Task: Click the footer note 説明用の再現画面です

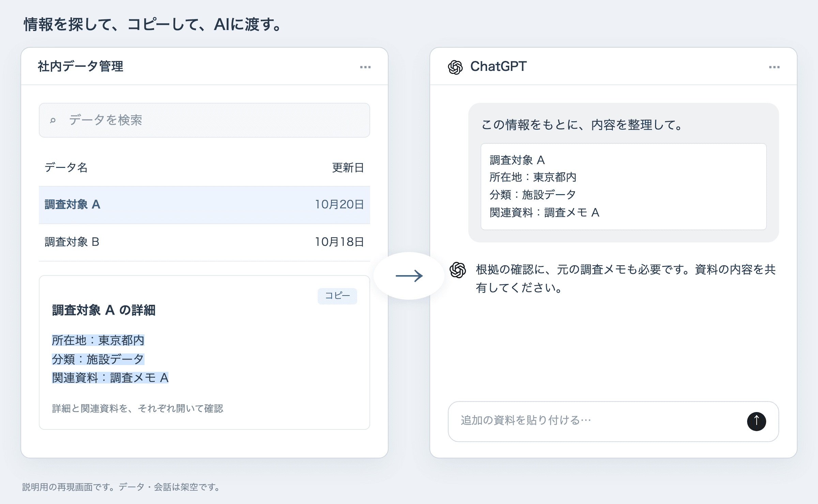Action: click(x=122, y=487)
